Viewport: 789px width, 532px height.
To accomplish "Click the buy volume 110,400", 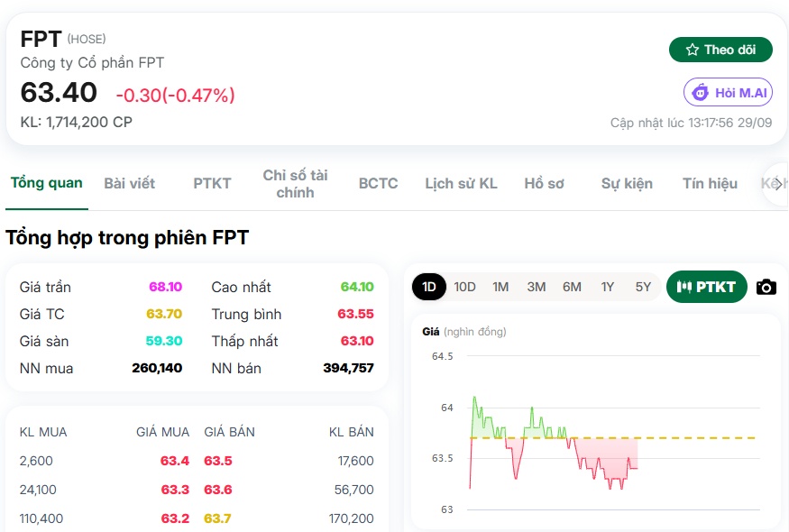I will coord(41,518).
